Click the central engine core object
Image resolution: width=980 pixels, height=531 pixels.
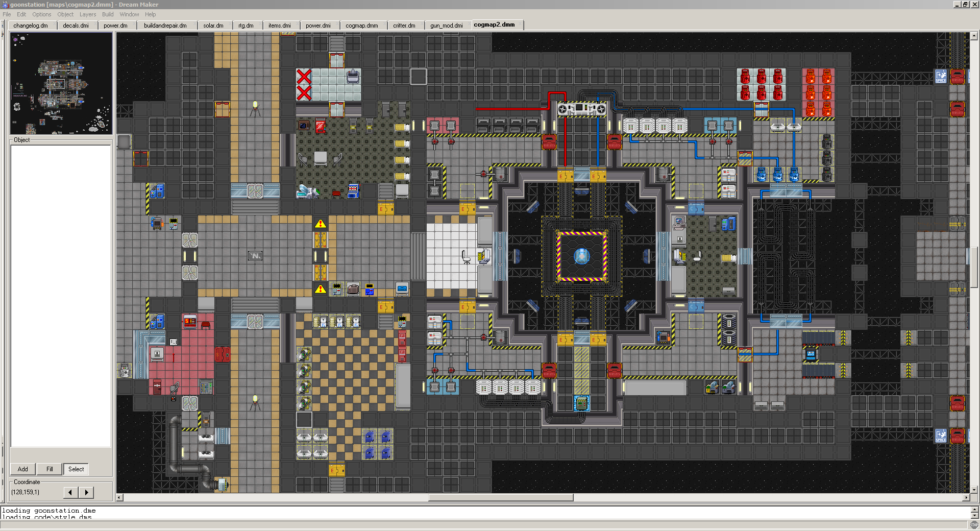click(581, 256)
